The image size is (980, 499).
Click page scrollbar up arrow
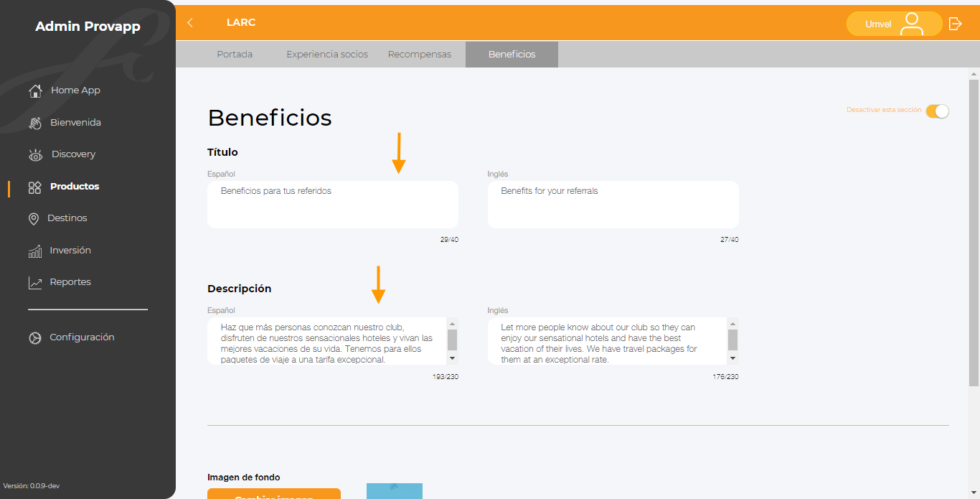click(974, 73)
